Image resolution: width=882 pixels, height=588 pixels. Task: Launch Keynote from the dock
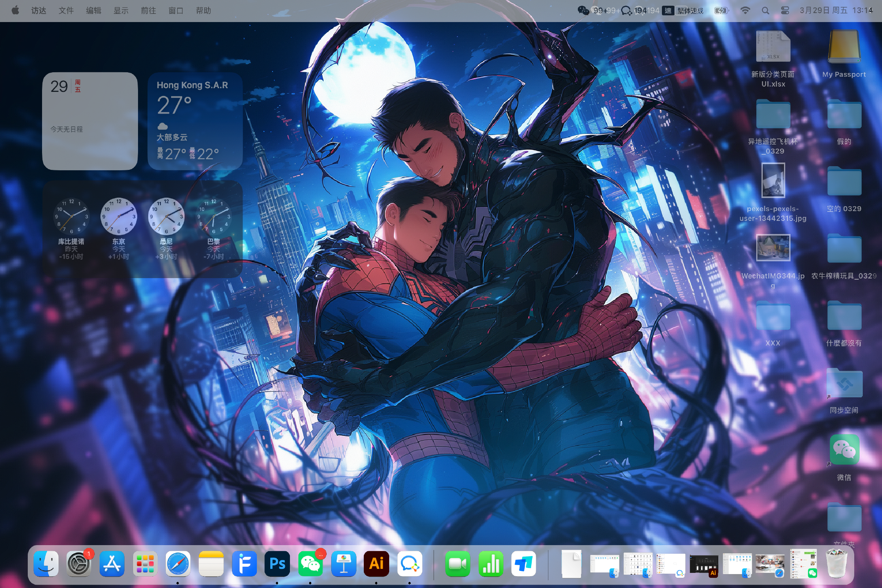click(343, 564)
